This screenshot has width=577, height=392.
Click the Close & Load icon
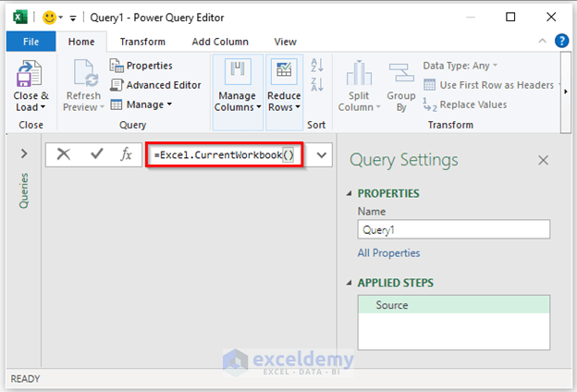29,74
